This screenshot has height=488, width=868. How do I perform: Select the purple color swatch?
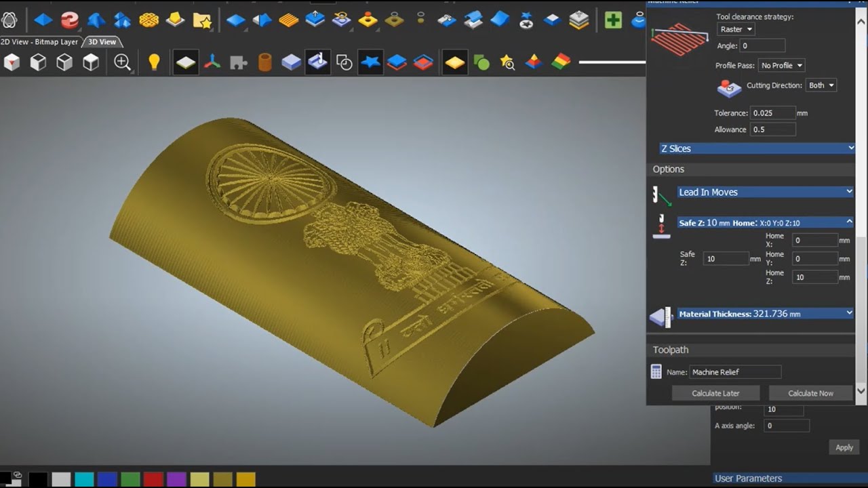(x=176, y=480)
